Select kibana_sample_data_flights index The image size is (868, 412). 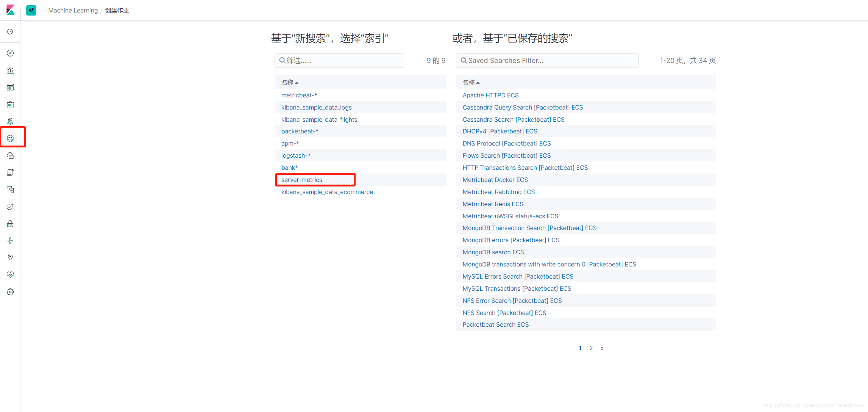click(319, 119)
